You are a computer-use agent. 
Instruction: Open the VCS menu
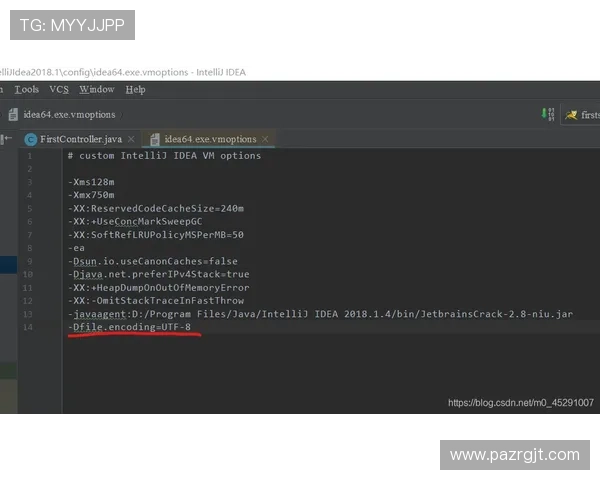pyautogui.click(x=59, y=90)
